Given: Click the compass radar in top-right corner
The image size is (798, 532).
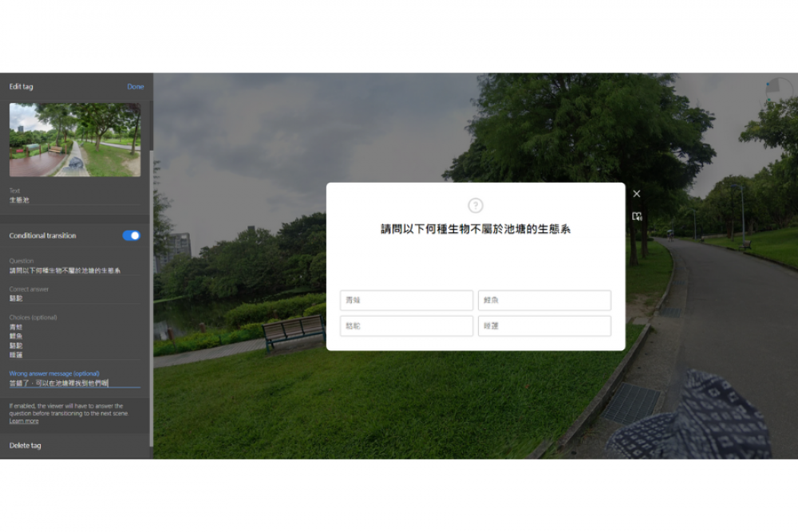Looking at the screenshot, I should [x=779, y=88].
